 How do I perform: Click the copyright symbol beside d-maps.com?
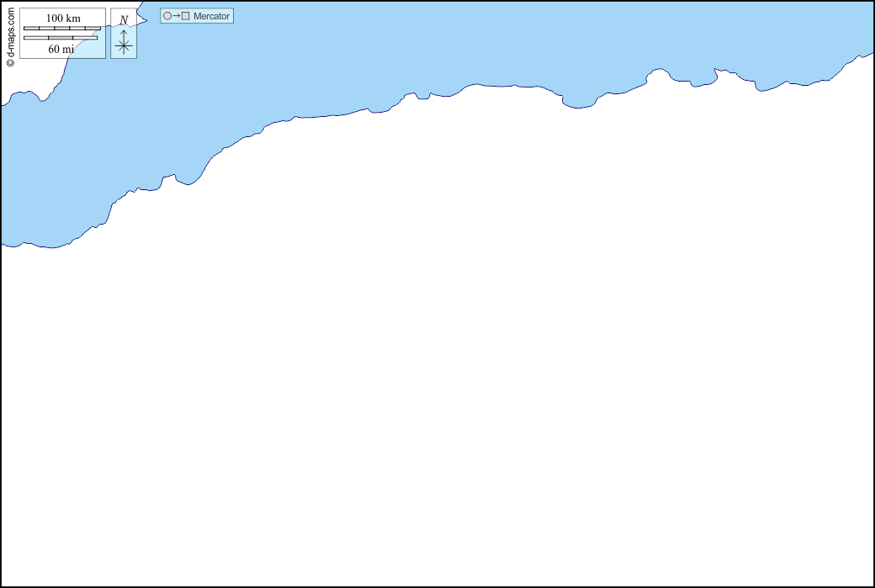(10, 62)
